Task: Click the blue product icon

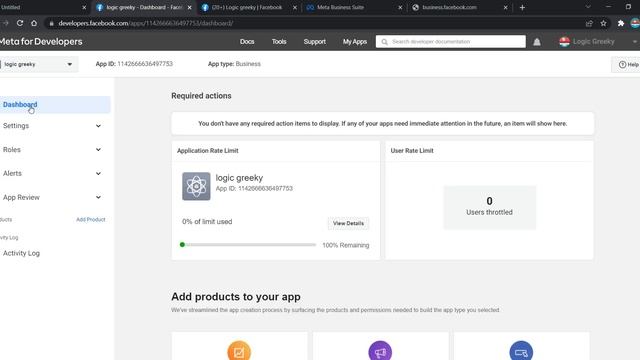Action: pos(521,351)
